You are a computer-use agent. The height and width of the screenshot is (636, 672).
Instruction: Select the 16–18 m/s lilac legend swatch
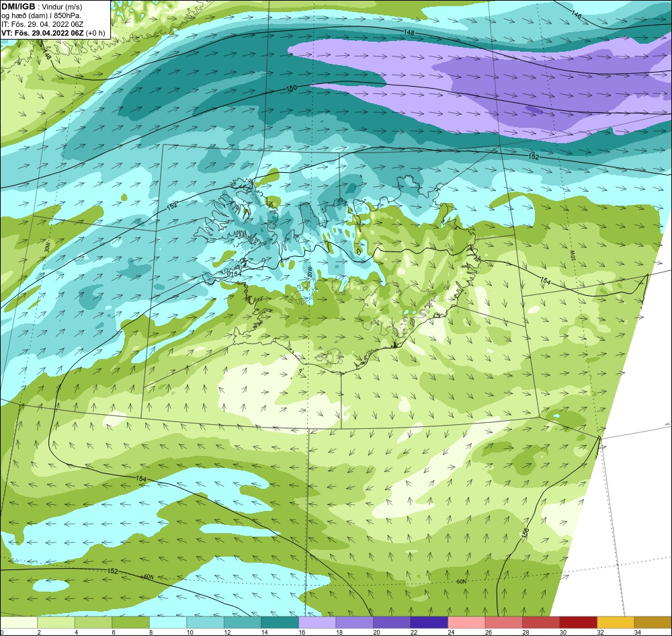[x=317, y=622]
